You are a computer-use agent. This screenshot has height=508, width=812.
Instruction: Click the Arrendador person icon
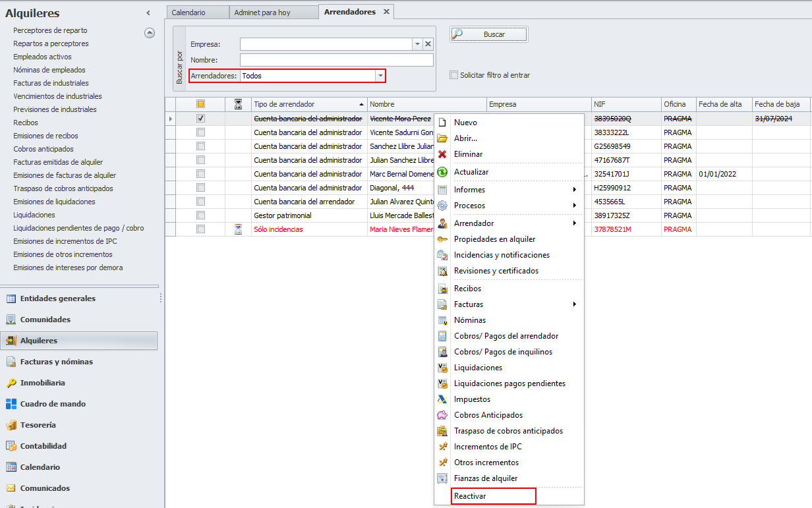(x=443, y=223)
